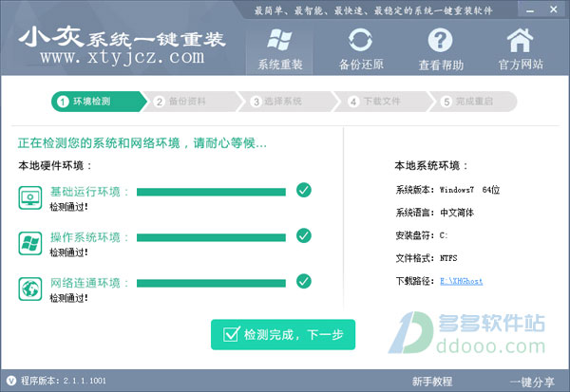Open the 系统重装 Windows logo tab
The width and height of the screenshot is (570, 392).
(x=280, y=49)
